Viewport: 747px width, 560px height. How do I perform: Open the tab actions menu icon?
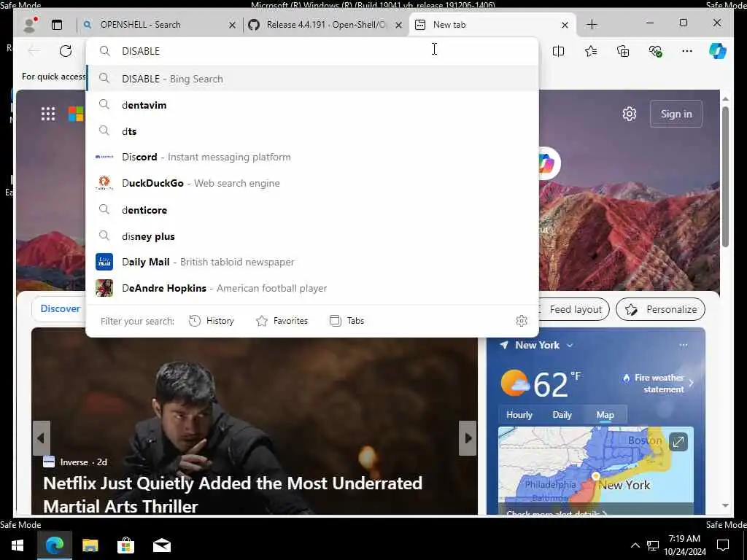[57, 25]
